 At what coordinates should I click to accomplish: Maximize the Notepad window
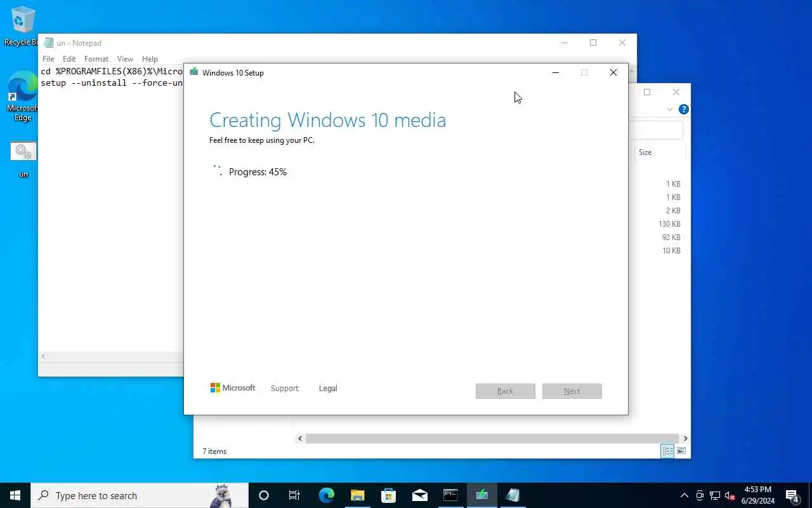[x=593, y=43]
